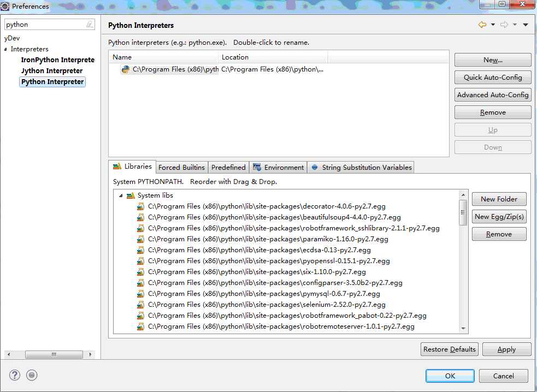Click the Name column header
The height and width of the screenshot is (392, 537).
(x=163, y=57)
